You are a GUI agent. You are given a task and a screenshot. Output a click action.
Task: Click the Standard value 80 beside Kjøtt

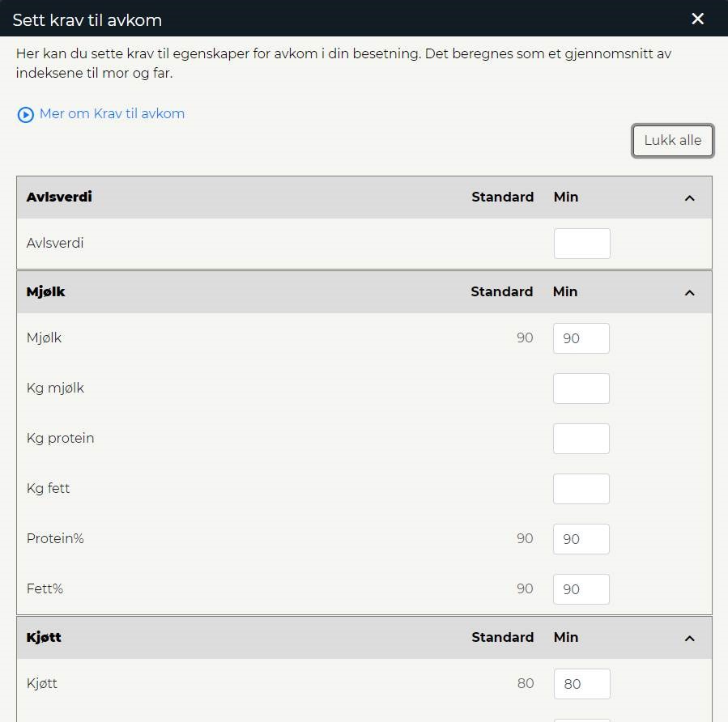tap(525, 683)
